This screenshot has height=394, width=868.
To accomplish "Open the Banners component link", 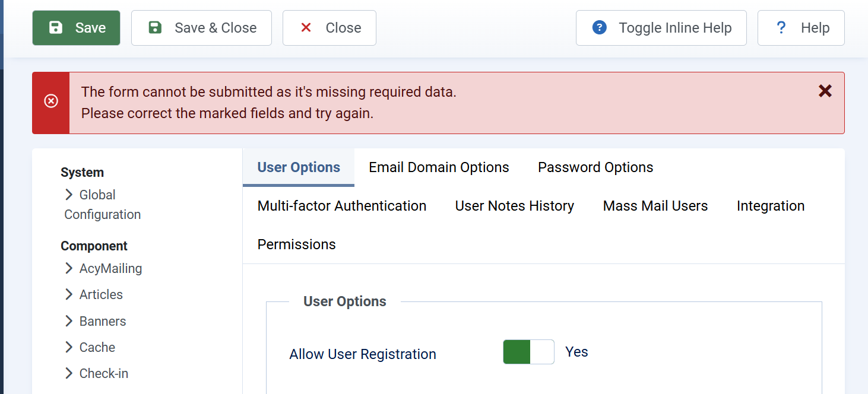I will click(x=103, y=321).
